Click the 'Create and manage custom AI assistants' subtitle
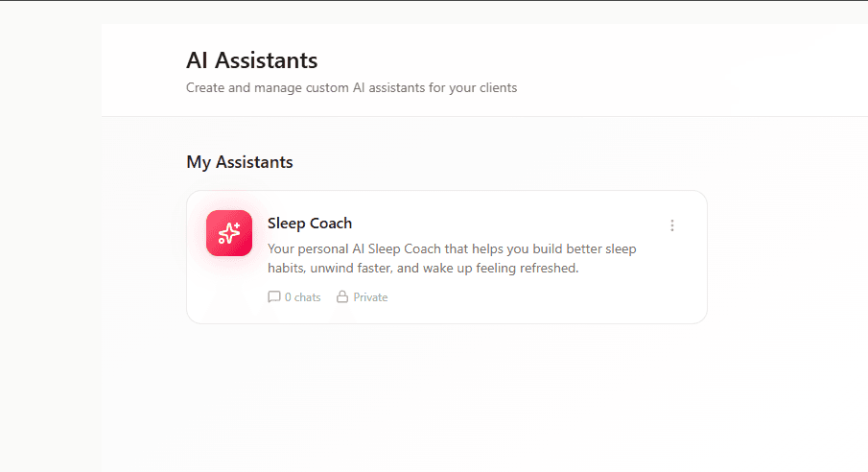The image size is (868, 472). tap(351, 88)
